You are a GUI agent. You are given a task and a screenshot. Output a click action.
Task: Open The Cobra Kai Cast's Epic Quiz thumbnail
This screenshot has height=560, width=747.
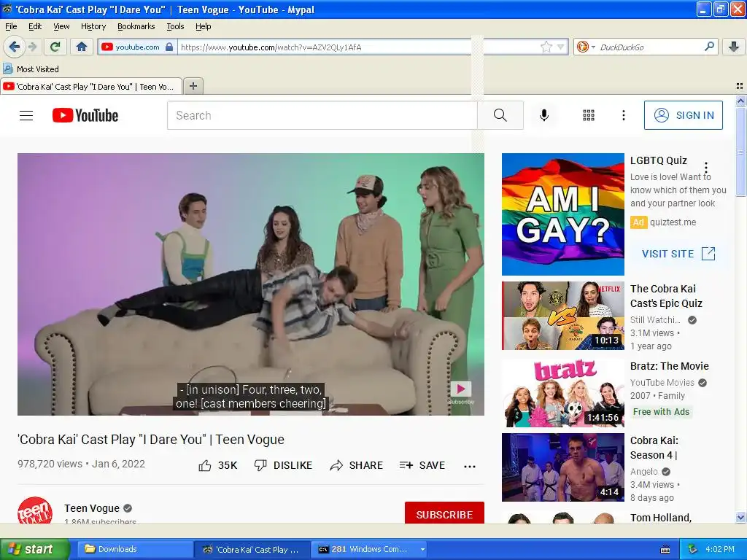pyautogui.click(x=562, y=316)
